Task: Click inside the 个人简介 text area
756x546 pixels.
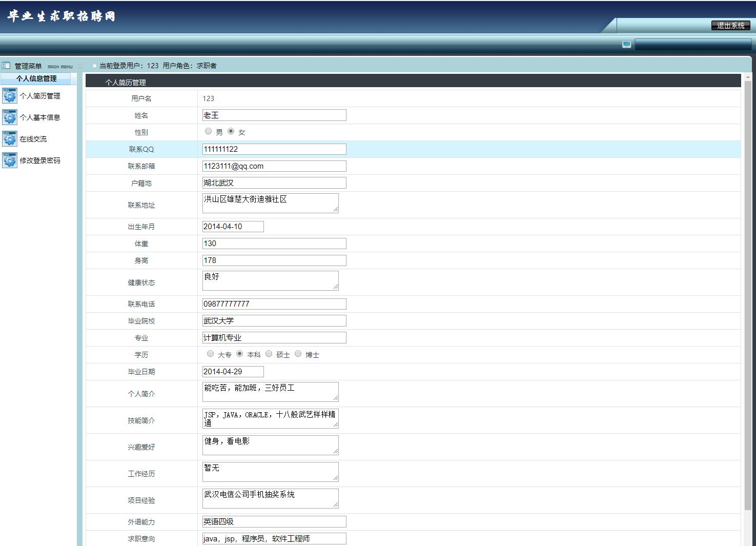Action: pos(270,391)
